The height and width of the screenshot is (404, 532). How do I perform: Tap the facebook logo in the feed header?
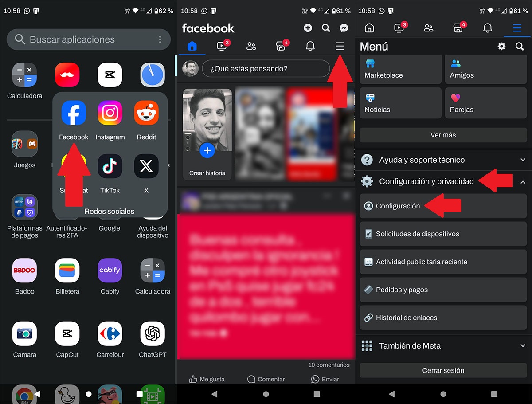tap(208, 28)
